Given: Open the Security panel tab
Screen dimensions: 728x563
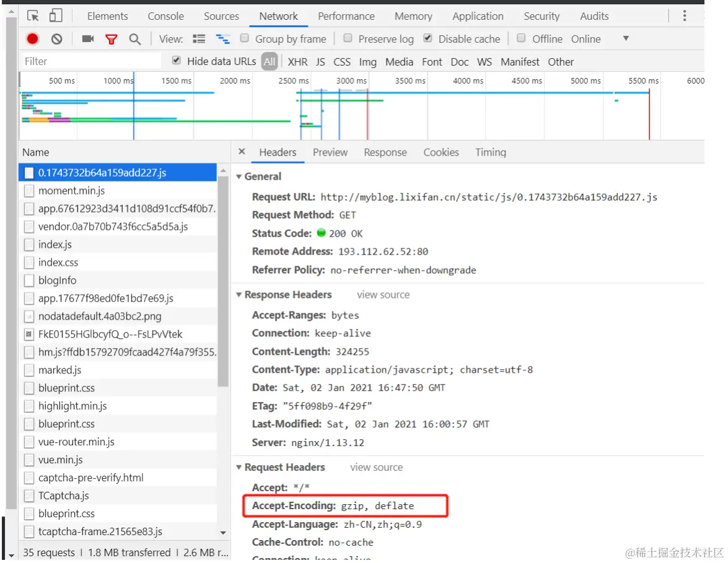Looking at the screenshot, I should (x=542, y=16).
